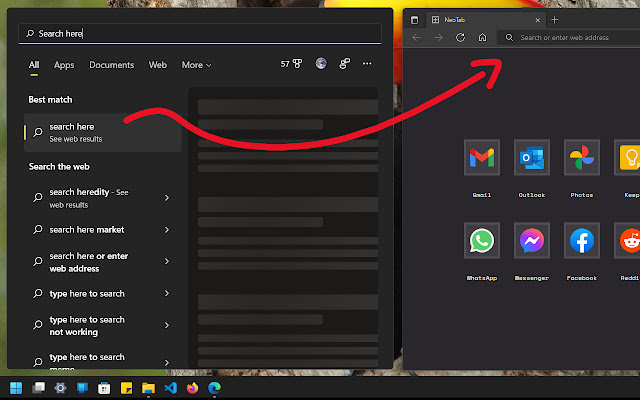
Task: Expand the More filters dropdown
Action: [x=196, y=65]
